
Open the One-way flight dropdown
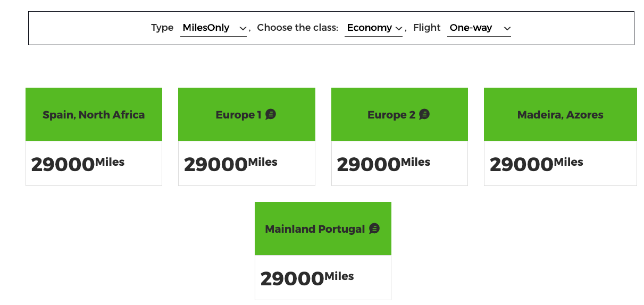click(479, 28)
